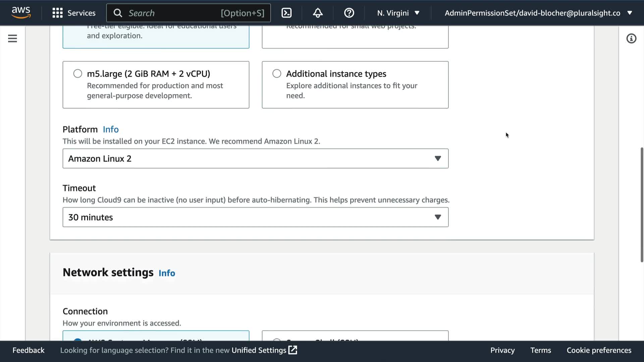Open the Timeout 30 minutes dropdown
This screenshot has height=362, width=644.
point(255,217)
